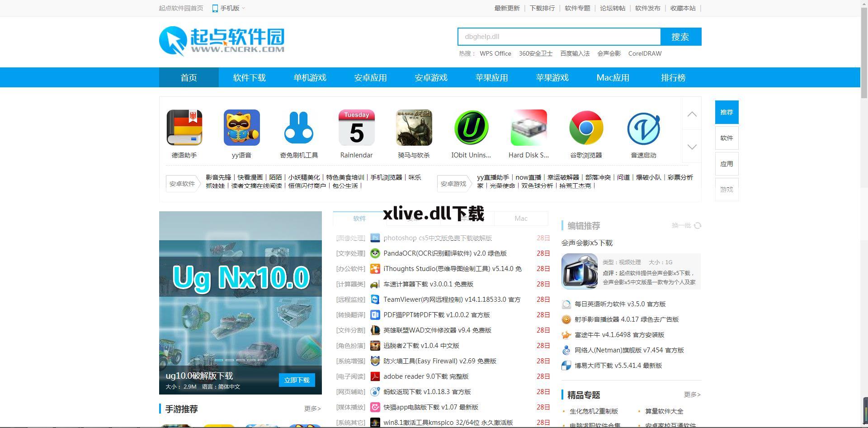Select the 推荐 side tab
868x428 pixels.
[x=726, y=112]
